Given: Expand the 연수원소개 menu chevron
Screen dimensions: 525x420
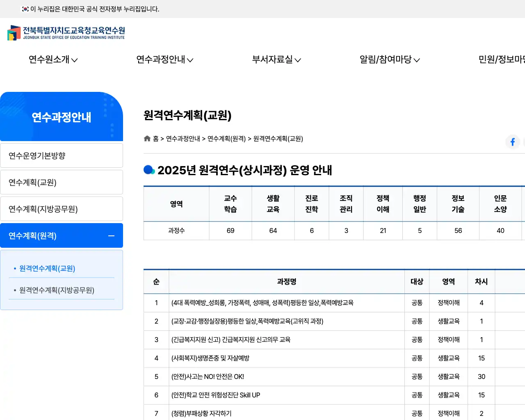Looking at the screenshot, I should [x=75, y=60].
